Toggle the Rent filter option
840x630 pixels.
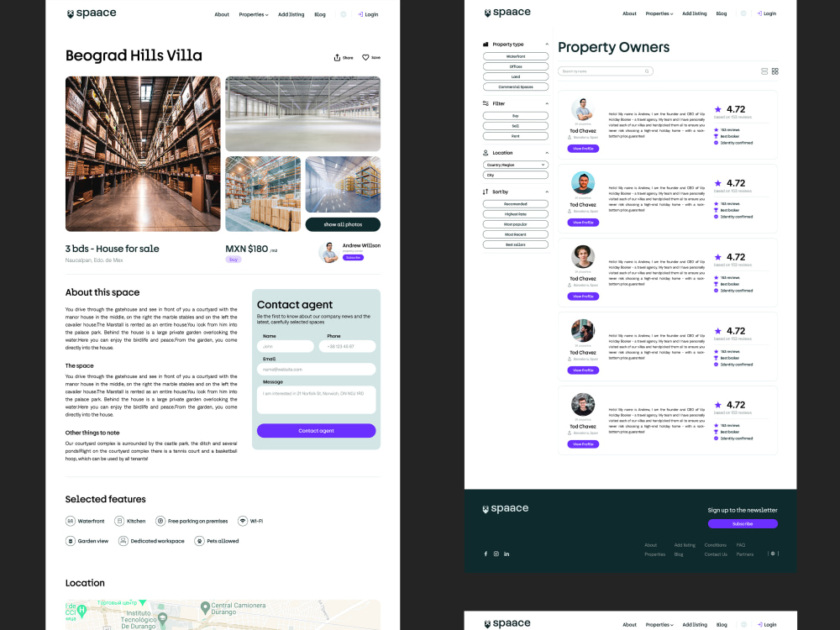(516, 136)
